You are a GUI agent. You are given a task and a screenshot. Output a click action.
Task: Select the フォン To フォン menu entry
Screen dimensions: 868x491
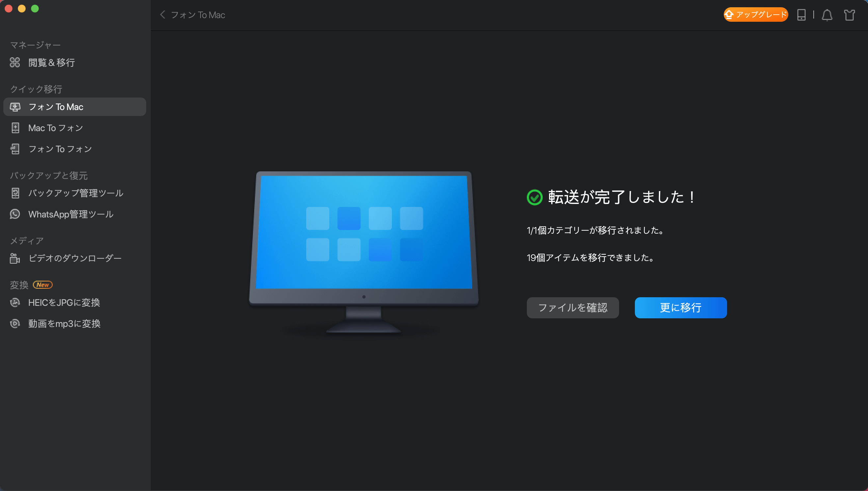60,149
